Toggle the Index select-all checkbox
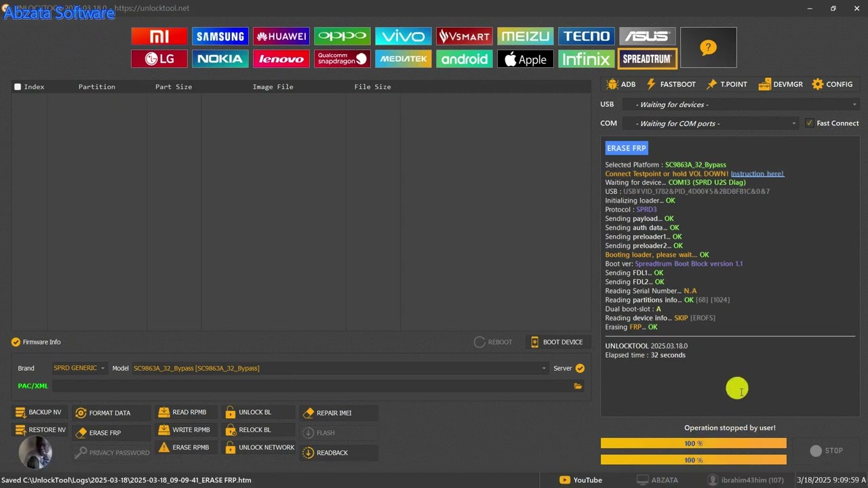 [18, 87]
